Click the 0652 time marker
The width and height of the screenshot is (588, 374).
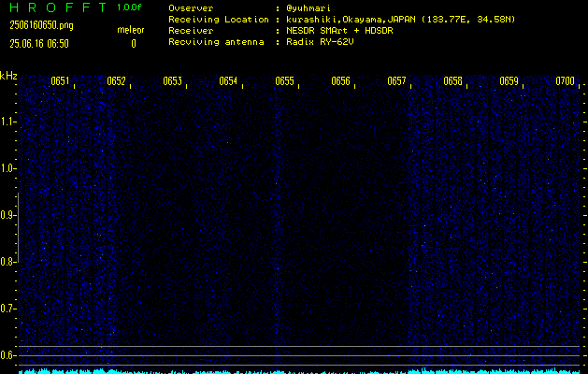pyautogui.click(x=116, y=81)
